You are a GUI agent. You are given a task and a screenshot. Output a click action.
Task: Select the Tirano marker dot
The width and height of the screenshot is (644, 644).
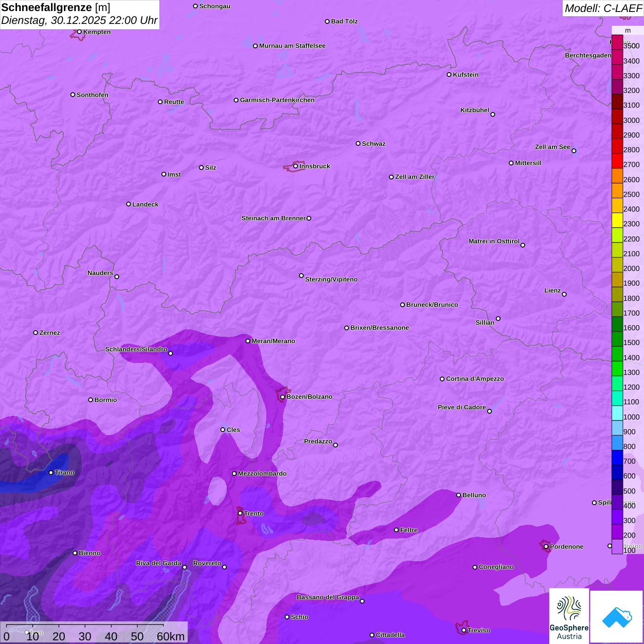[51, 472]
